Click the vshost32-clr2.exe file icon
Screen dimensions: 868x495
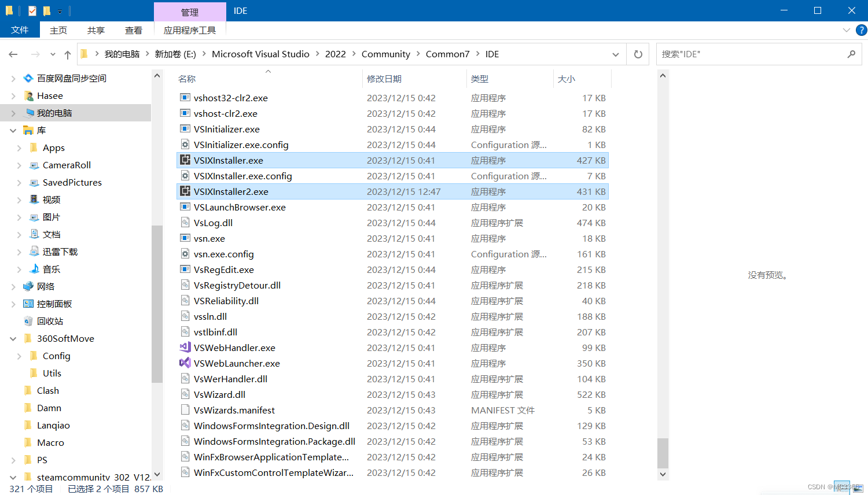185,98
